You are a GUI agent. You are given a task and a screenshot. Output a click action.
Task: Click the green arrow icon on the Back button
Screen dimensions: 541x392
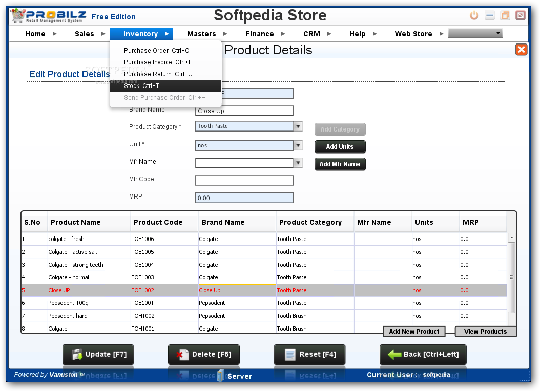pos(394,355)
